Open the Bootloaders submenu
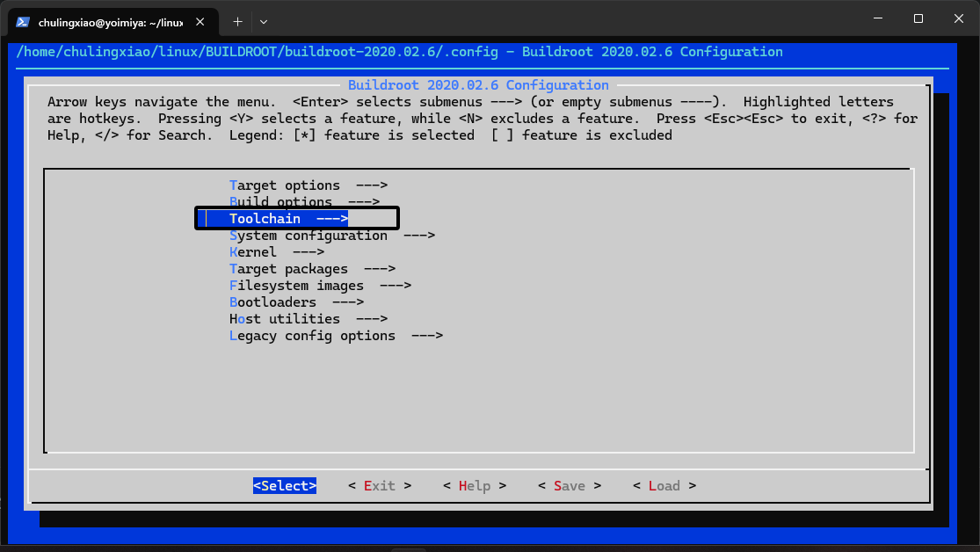 pos(297,302)
